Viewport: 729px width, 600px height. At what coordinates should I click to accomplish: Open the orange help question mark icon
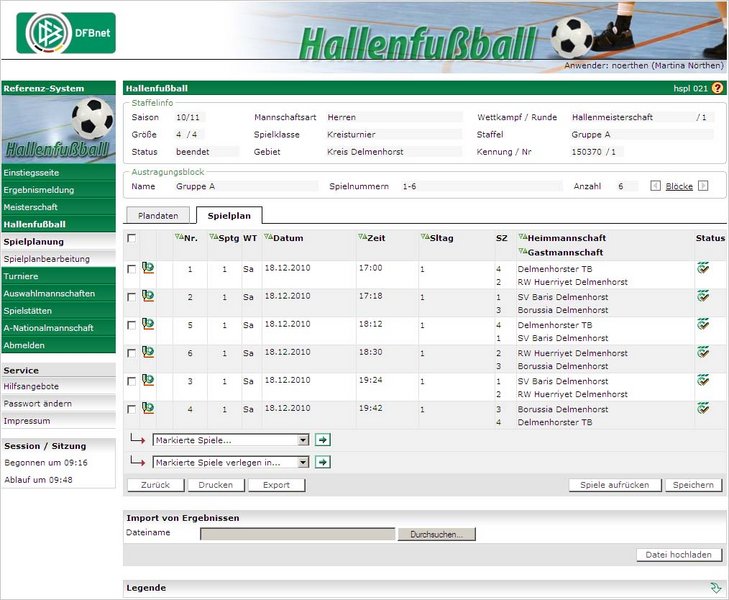(717, 88)
